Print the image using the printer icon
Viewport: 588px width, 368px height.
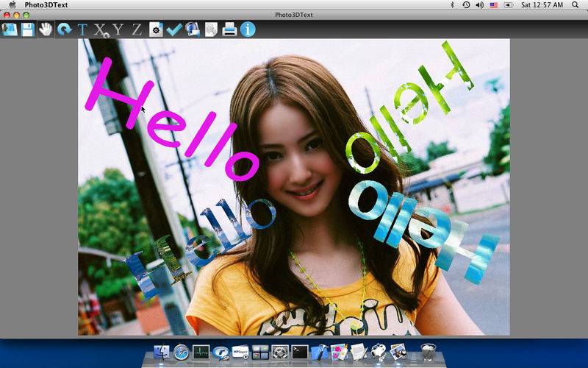point(229,29)
